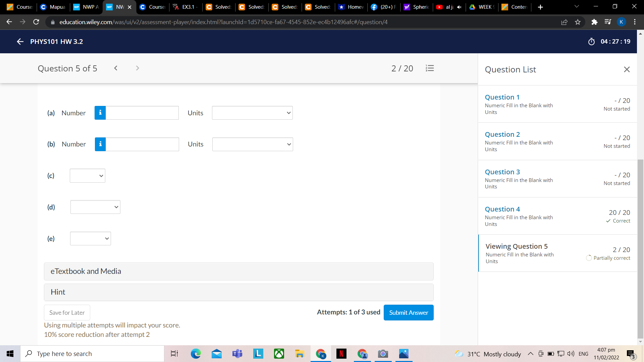This screenshot has height=362, width=644.
Task: Open the Chrome extensions puzzle icon
Action: 594,22
